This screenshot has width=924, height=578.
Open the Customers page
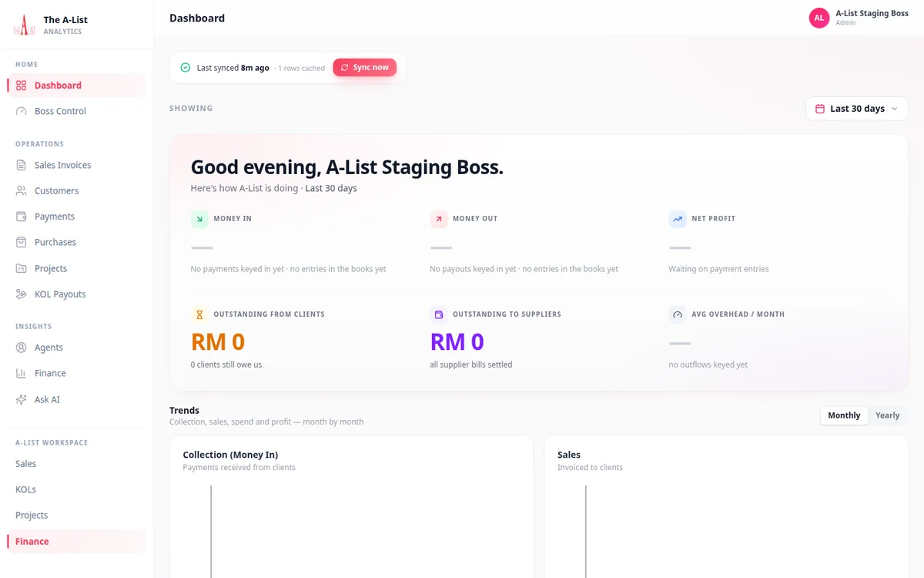76,190
